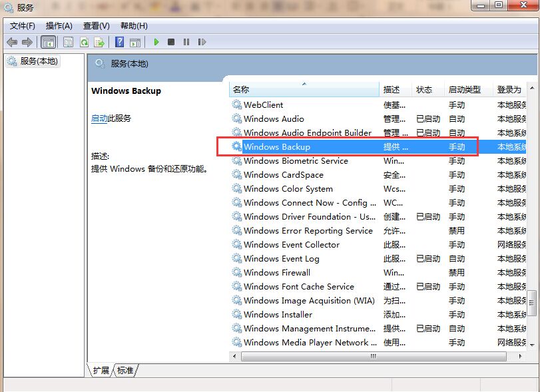Pause the service with the pause icon
This screenshot has height=392, width=540.
[x=186, y=42]
